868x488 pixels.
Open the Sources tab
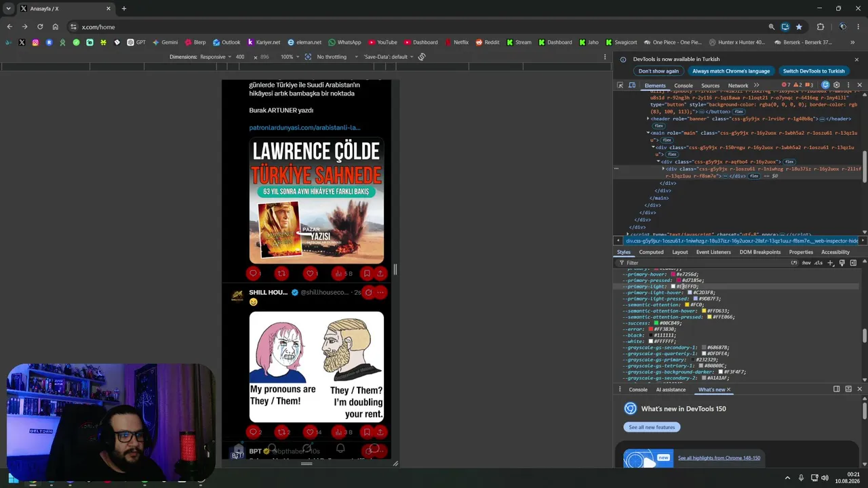click(711, 86)
